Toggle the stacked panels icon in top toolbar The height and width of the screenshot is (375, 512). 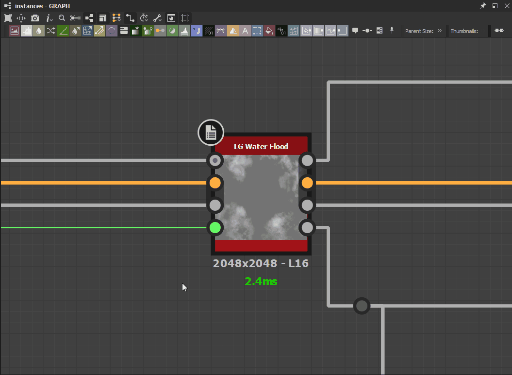click(x=103, y=18)
